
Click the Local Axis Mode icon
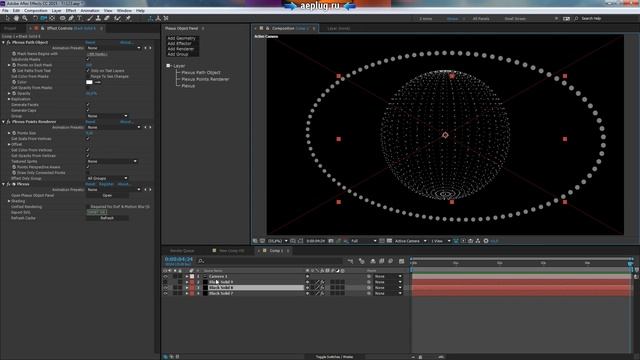point(150,18)
